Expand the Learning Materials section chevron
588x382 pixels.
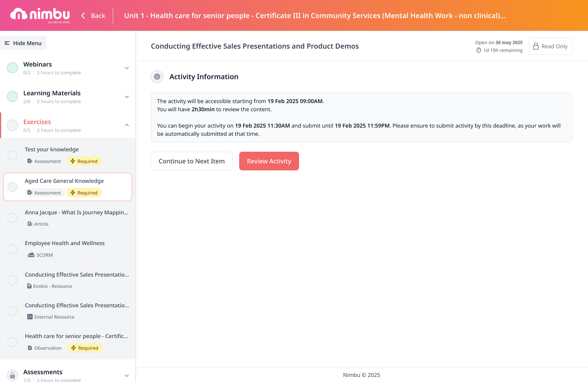pyautogui.click(x=127, y=97)
